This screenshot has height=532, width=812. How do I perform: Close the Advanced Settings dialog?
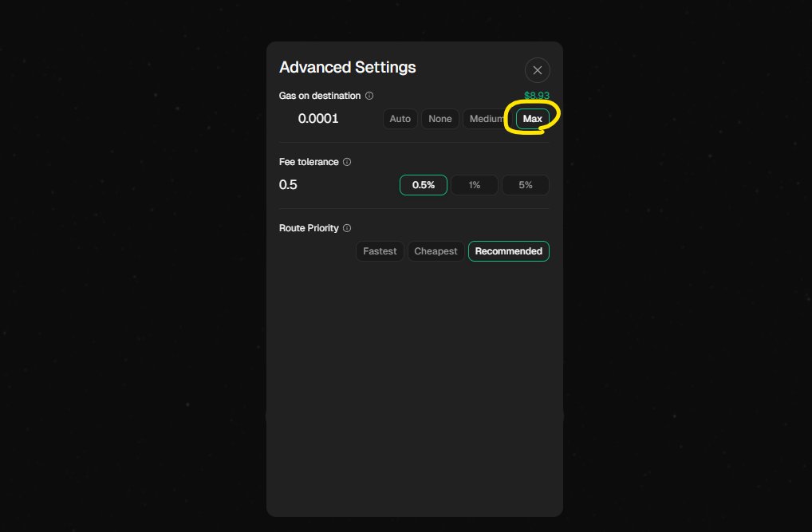click(x=537, y=70)
